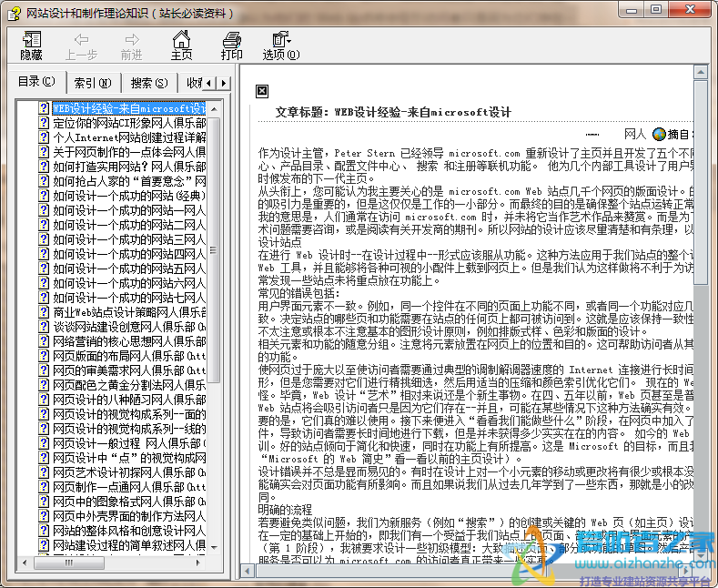Click help icon beside 网页艺术设计初探
Viewport: 718px width, 588px height.
(44, 472)
